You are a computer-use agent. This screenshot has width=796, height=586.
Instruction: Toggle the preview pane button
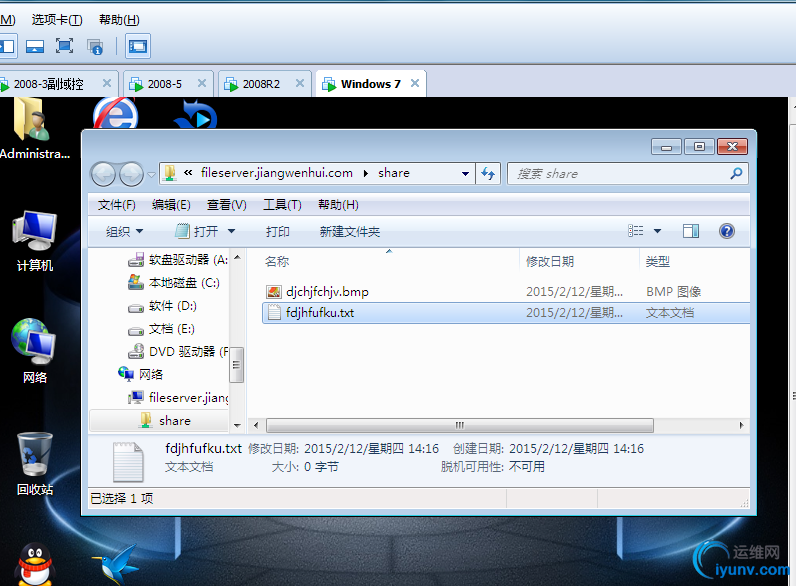coord(690,232)
